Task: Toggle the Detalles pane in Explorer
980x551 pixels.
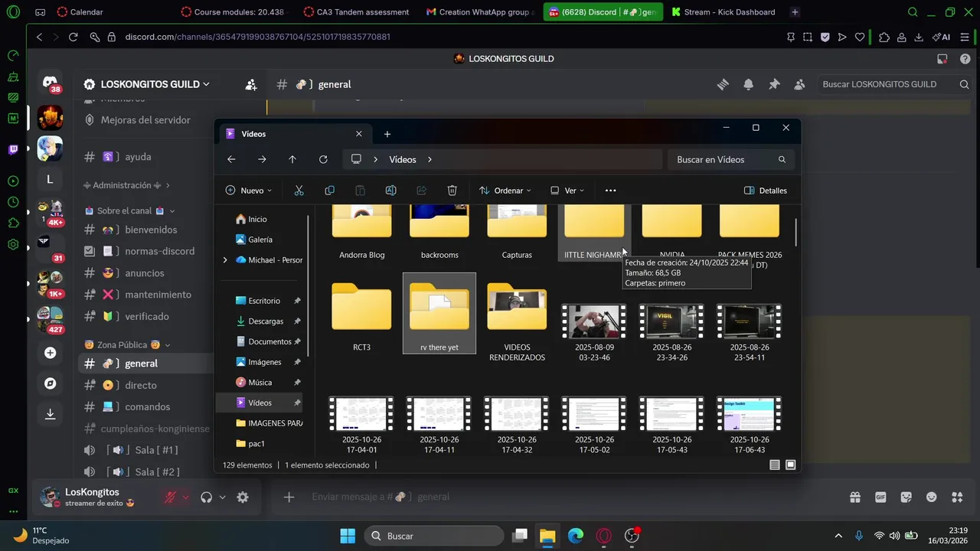Action: (x=765, y=191)
